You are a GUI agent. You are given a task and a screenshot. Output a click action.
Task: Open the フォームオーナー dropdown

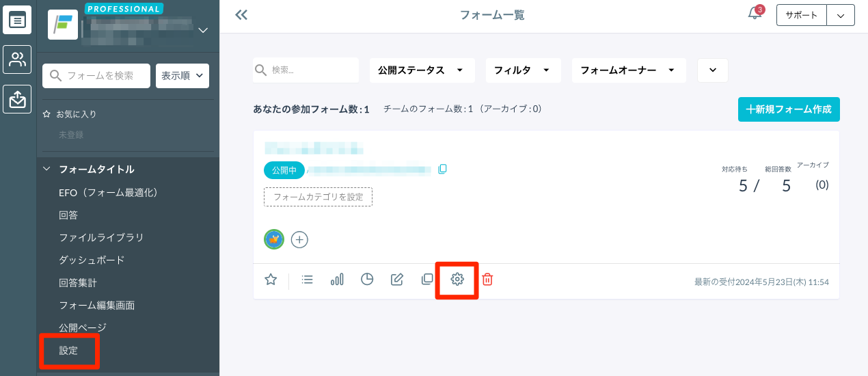pyautogui.click(x=628, y=70)
